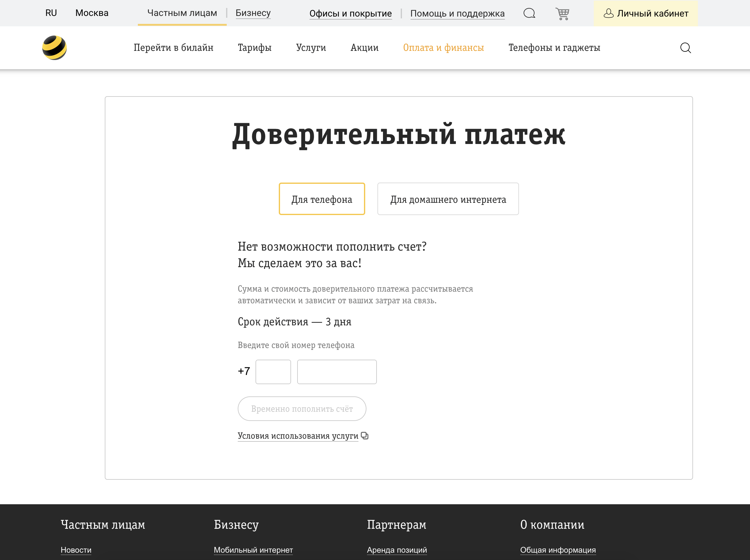Click "Временно пополнить счёт" button
Viewport: 750px width, 560px height.
tap(302, 408)
